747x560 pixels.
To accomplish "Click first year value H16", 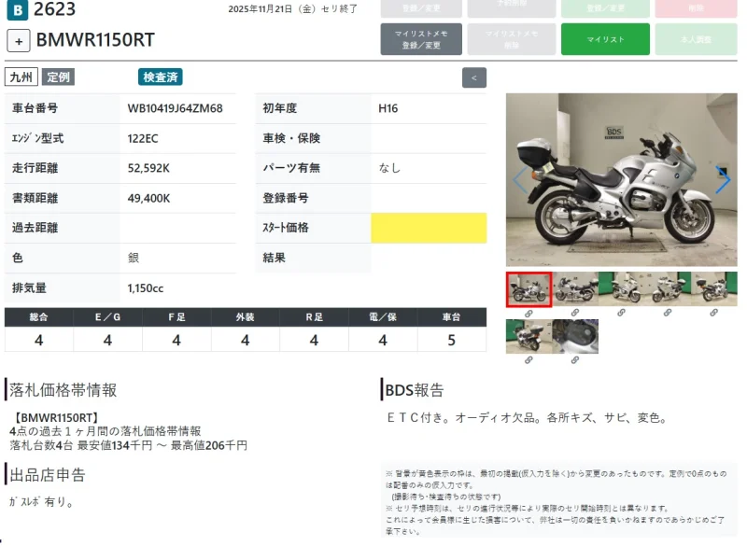I will [388, 108].
